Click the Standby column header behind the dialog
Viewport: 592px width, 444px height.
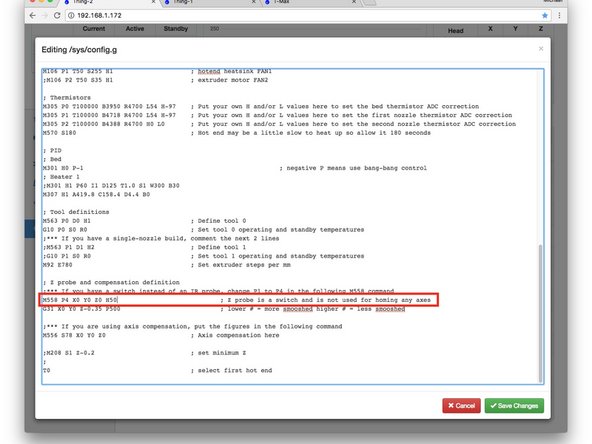pos(176,29)
